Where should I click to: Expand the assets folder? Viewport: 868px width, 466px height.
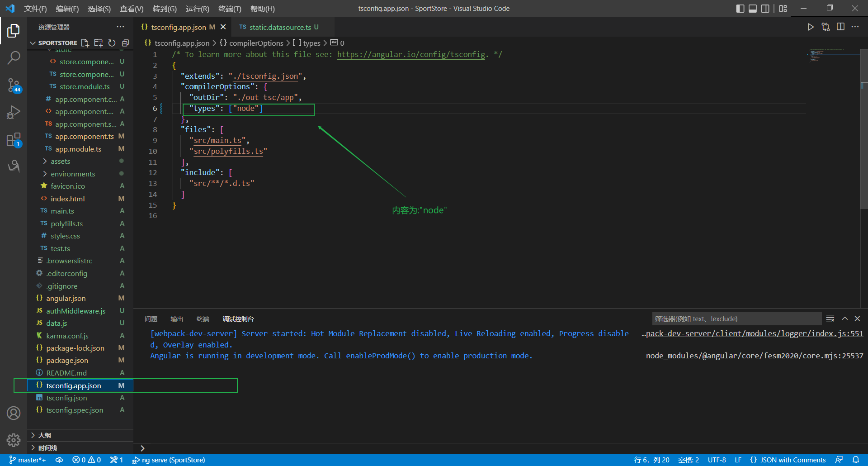coord(60,162)
